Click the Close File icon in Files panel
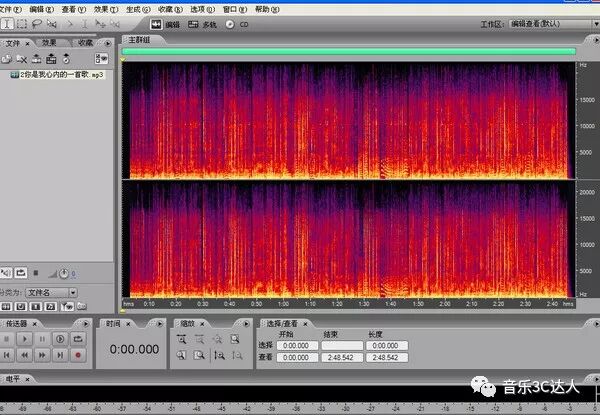Screen dimensions: 600x415 [x=21, y=59]
